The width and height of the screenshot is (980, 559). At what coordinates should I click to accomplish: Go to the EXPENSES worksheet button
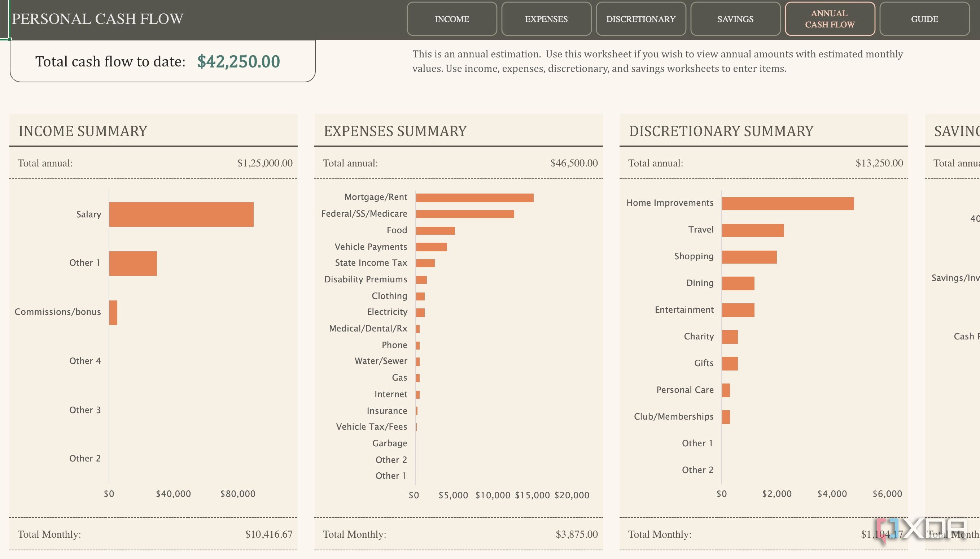[546, 19]
